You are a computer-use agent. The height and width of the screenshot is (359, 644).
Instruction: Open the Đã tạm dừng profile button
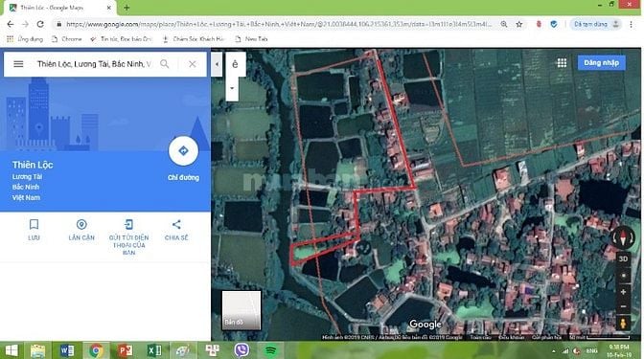coord(596,24)
